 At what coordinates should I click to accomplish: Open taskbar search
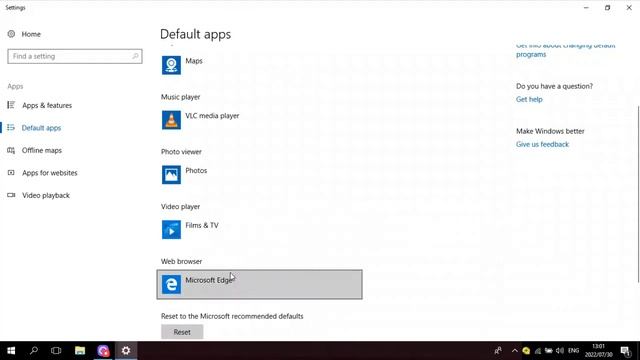[34, 351]
